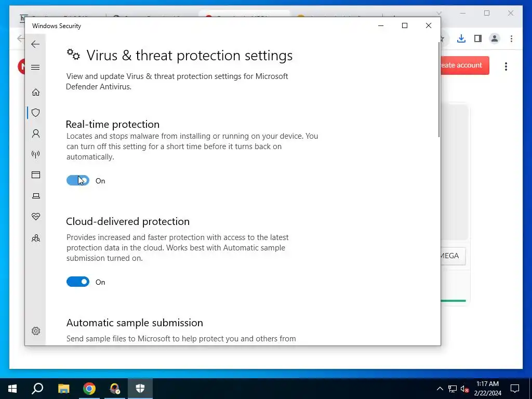The width and height of the screenshot is (532, 399).
Task: Open Windows Start menu
Action: coord(12,389)
